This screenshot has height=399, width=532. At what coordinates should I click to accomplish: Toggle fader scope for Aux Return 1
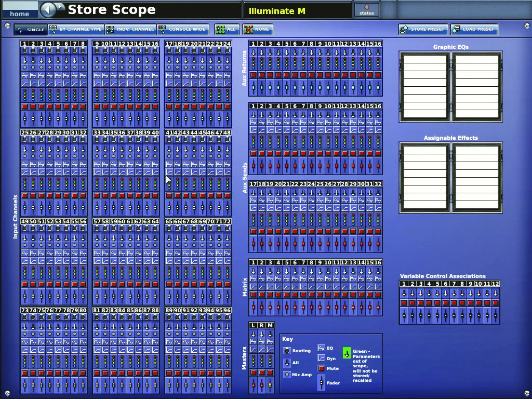point(254,87)
